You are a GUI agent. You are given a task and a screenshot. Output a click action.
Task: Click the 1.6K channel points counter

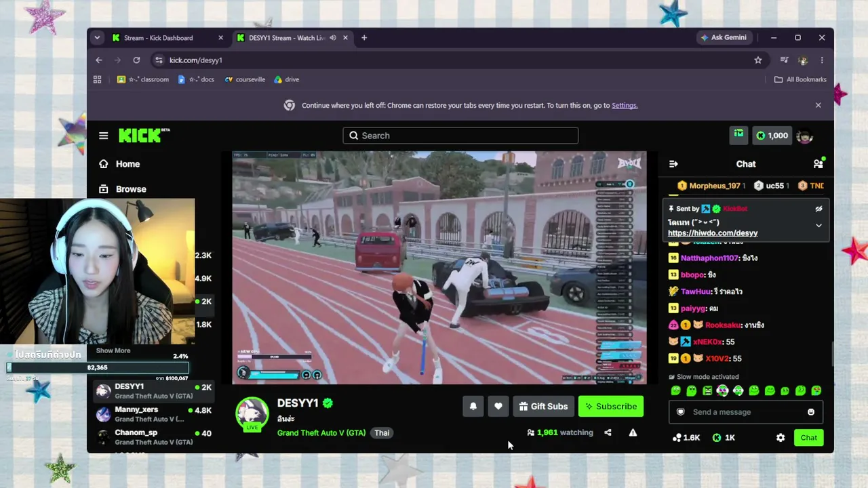pyautogui.click(x=686, y=438)
